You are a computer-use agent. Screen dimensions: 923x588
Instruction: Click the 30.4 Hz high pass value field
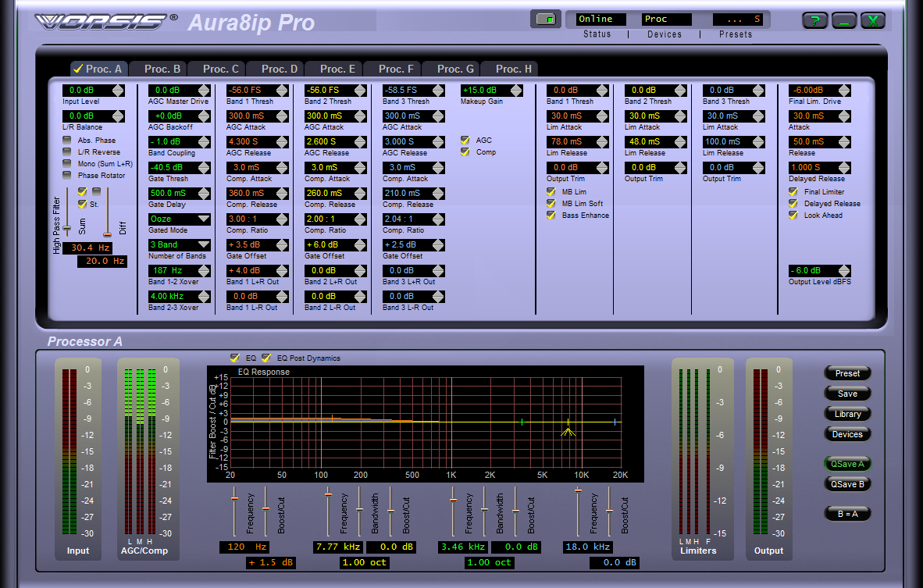point(87,248)
